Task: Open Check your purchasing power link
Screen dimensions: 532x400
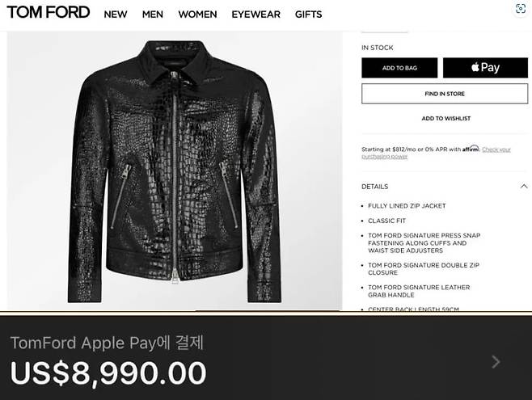Action: 436,153
